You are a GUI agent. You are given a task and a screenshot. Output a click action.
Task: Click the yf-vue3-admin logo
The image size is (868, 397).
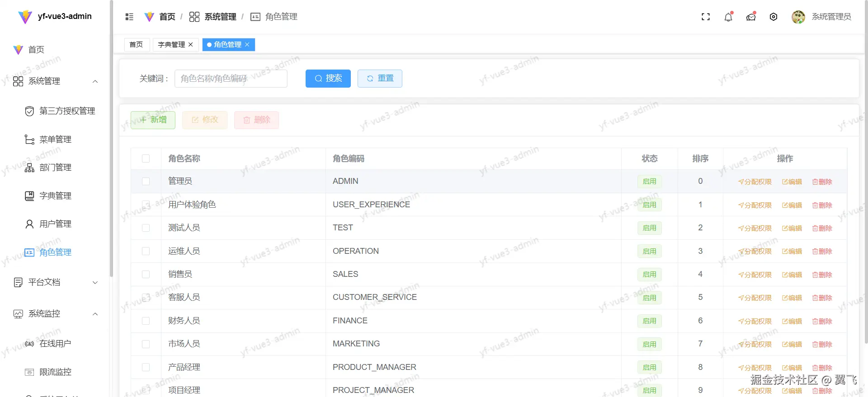pyautogui.click(x=25, y=17)
